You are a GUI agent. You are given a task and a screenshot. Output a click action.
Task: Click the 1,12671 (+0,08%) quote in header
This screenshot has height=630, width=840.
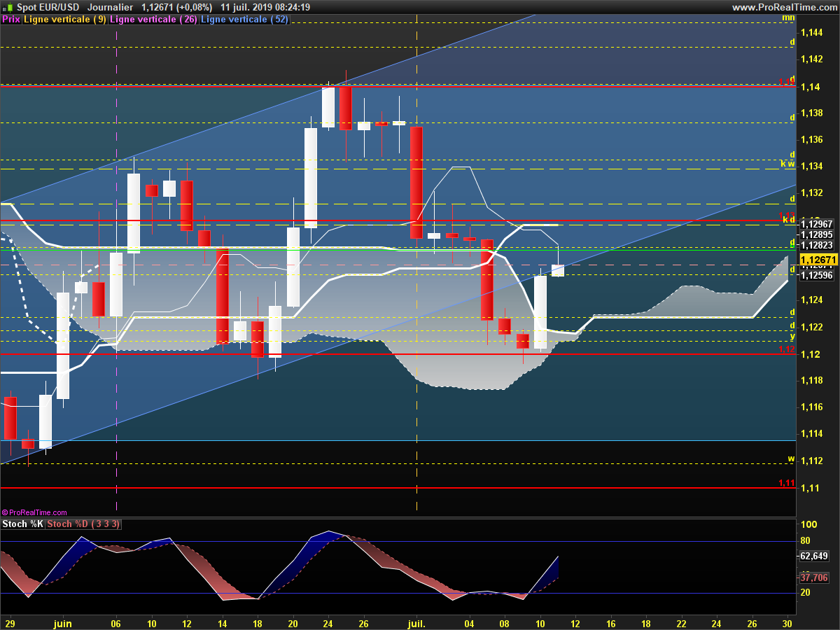[176, 7]
